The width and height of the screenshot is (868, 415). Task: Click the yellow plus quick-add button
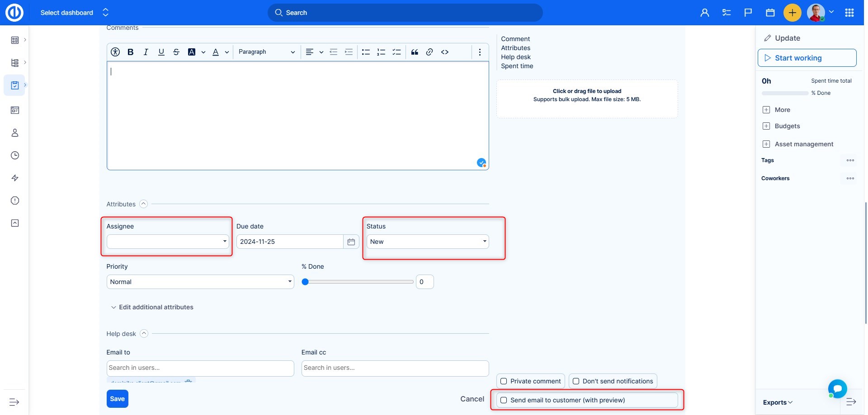point(792,13)
